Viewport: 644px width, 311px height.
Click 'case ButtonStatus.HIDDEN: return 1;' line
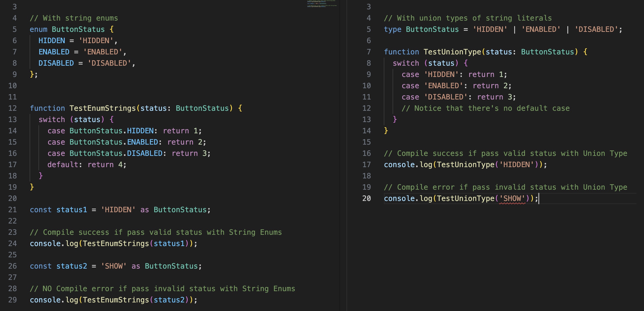coord(125,131)
